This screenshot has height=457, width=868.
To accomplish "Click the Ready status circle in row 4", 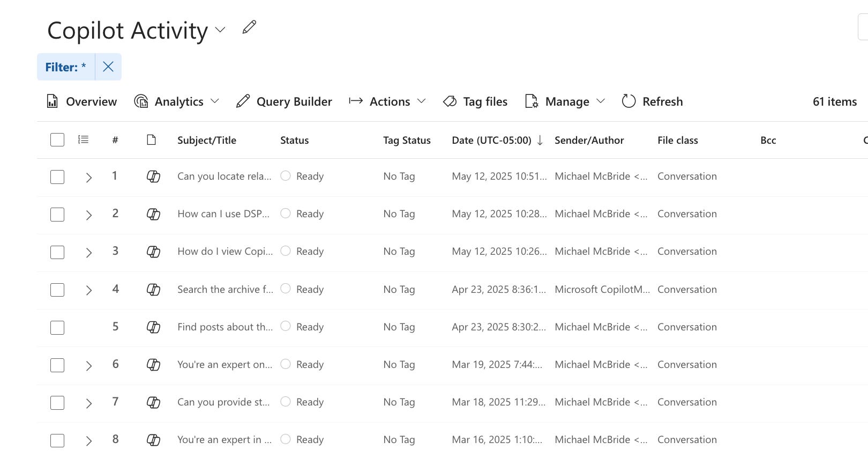I will tap(286, 288).
